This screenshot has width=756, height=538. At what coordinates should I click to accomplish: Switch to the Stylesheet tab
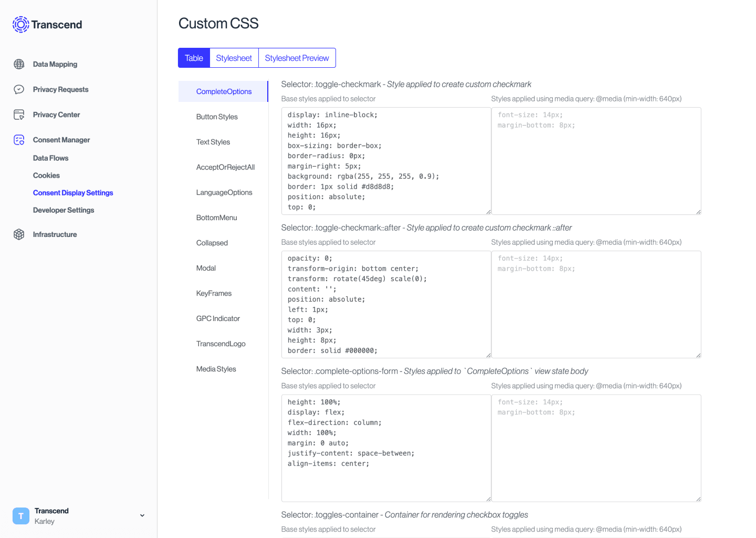[x=234, y=58]
